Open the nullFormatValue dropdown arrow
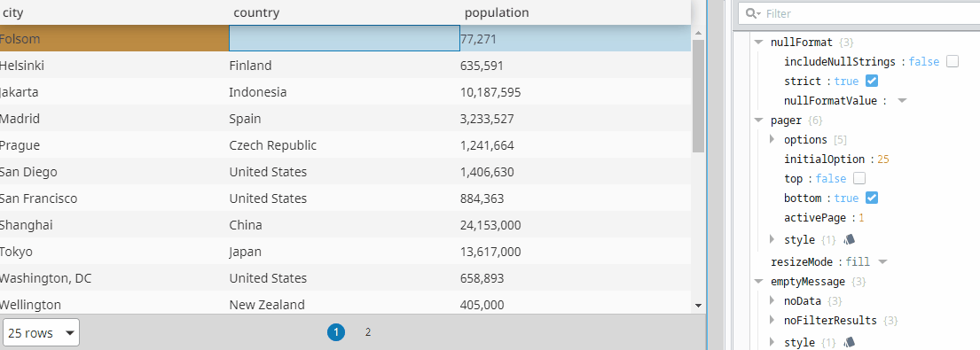This screenshot has width=980, height=350. point(902,100)
